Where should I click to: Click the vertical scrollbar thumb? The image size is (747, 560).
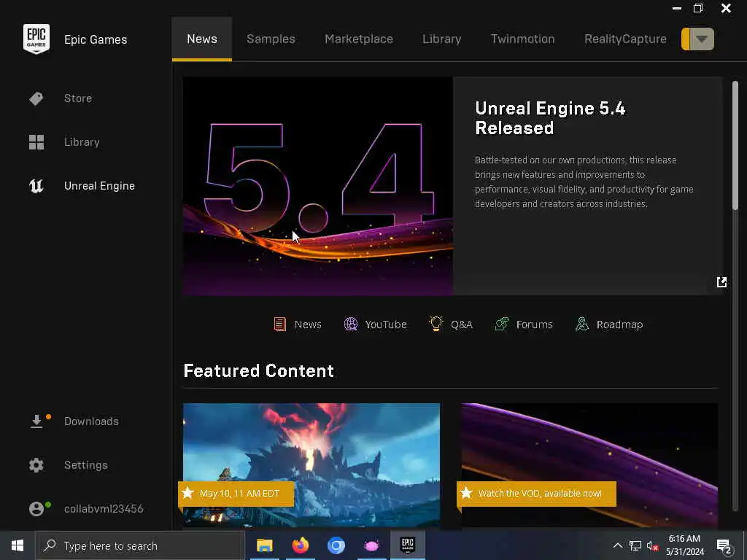pos(735,145)
